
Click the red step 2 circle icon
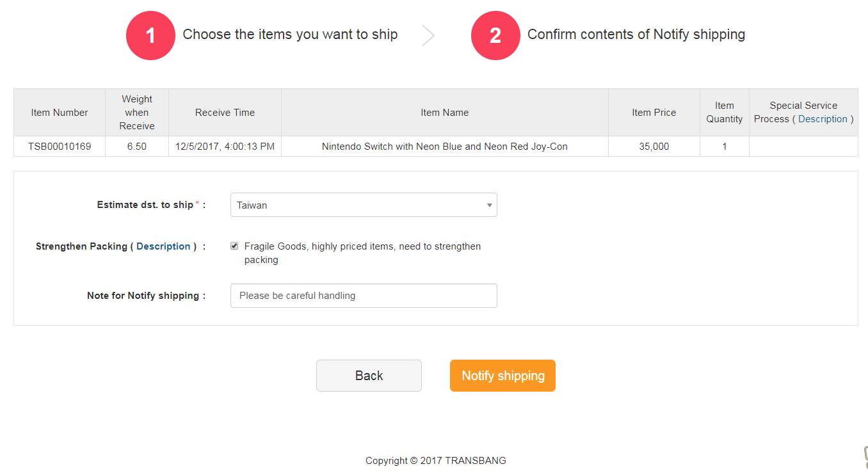(495, 35)
